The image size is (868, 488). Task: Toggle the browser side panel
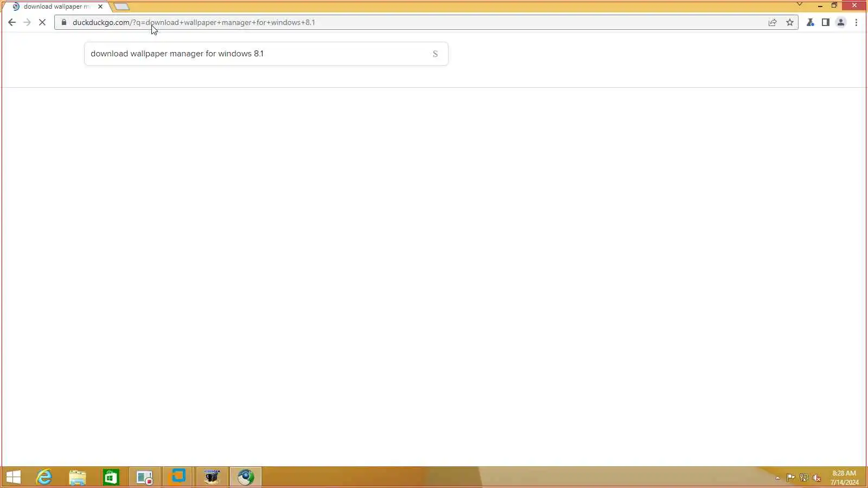click(x=825, y=22)
